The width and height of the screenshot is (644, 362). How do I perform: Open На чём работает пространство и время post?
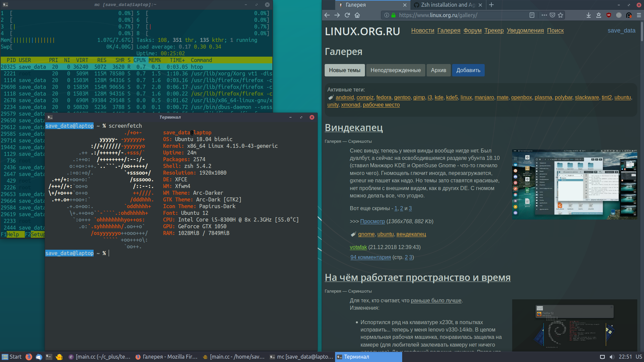pos(418,278)
